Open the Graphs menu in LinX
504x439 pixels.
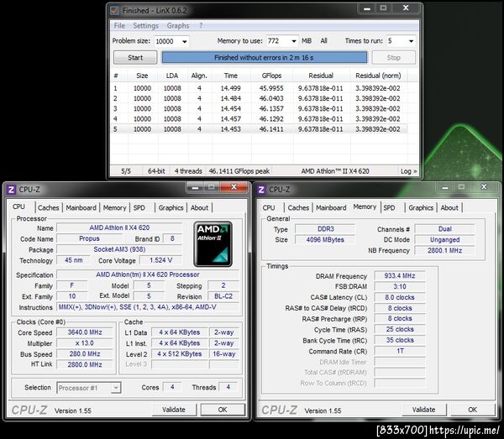pos(178,26)
